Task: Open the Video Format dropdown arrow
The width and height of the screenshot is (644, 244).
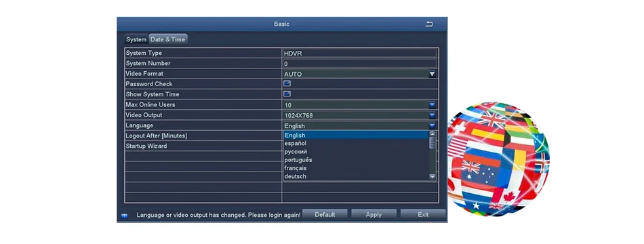Action: point(432,75)
